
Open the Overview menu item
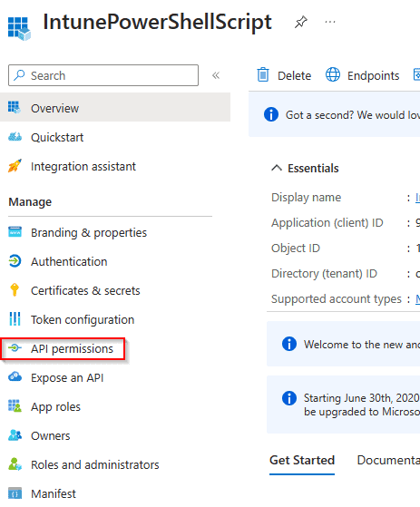click(x=115, y=108)
